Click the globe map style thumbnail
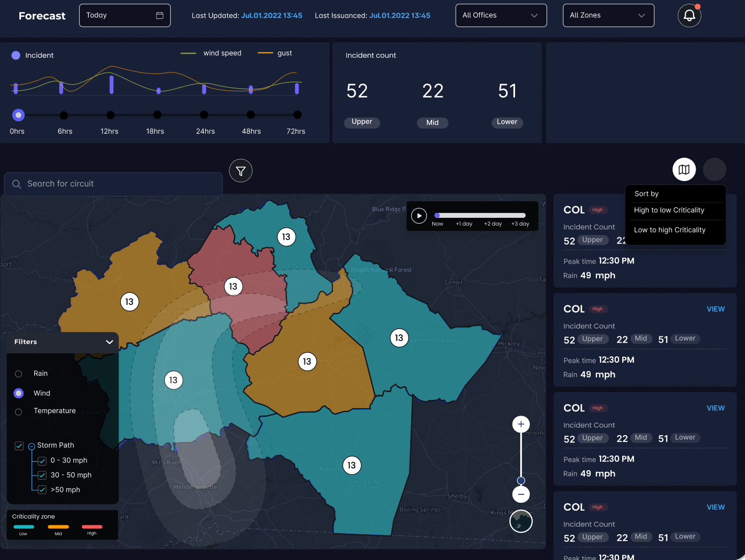The height and width of the screenshot is (560, 745). click(x=521, y=521)
